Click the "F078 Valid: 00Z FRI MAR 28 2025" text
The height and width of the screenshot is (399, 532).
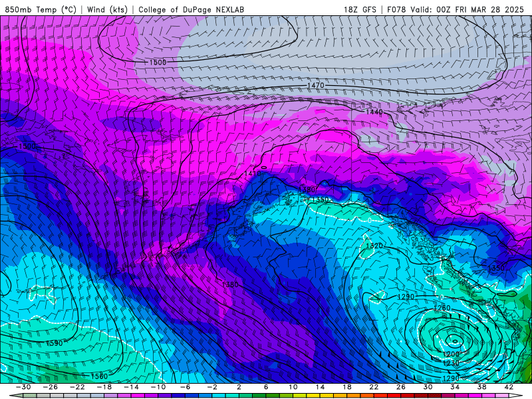[456, 9]
